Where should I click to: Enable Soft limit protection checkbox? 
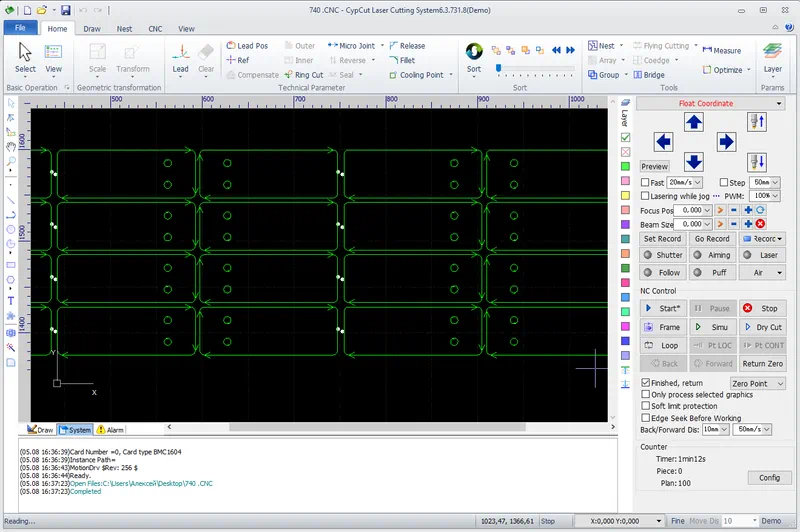pos(646,406)
